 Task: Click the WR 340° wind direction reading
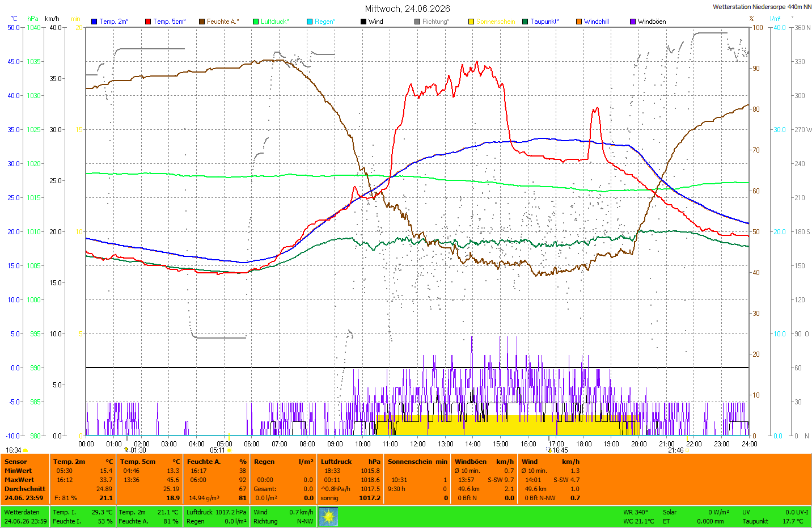[x=636, y=512]
